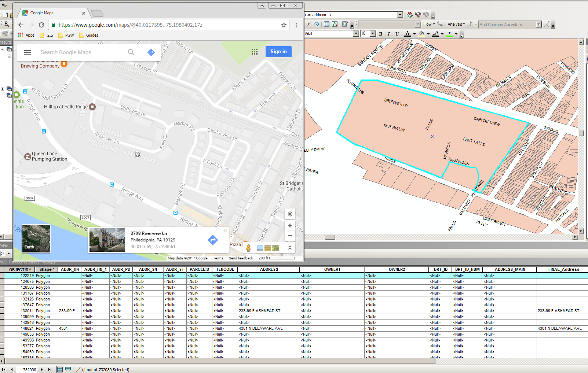Click the Terms link on the map

(218, 258)
